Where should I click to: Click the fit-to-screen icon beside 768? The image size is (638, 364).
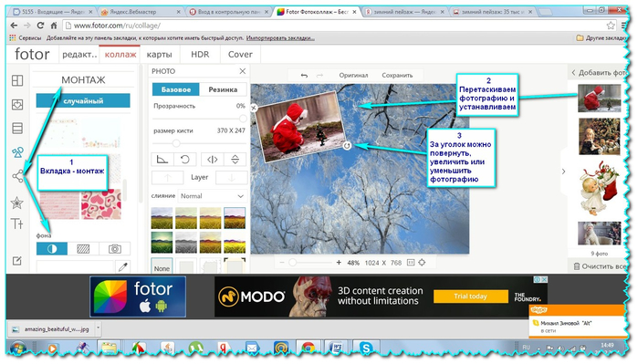pos(411,263)
